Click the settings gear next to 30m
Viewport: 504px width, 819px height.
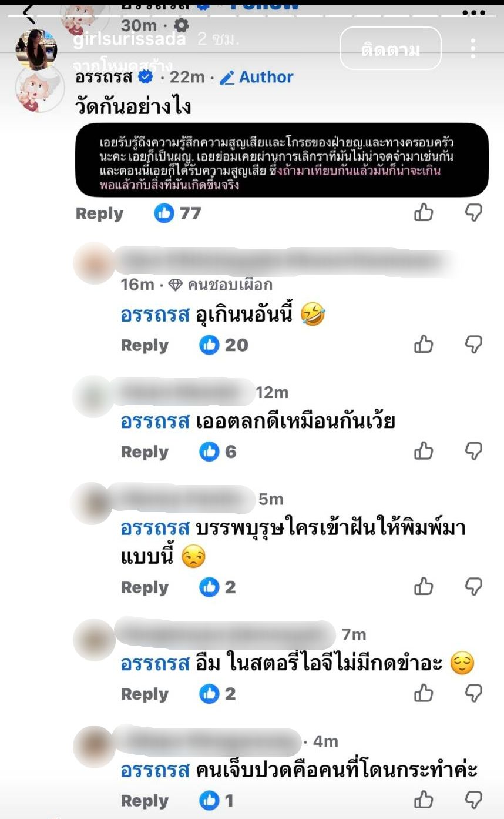point(182,25)
